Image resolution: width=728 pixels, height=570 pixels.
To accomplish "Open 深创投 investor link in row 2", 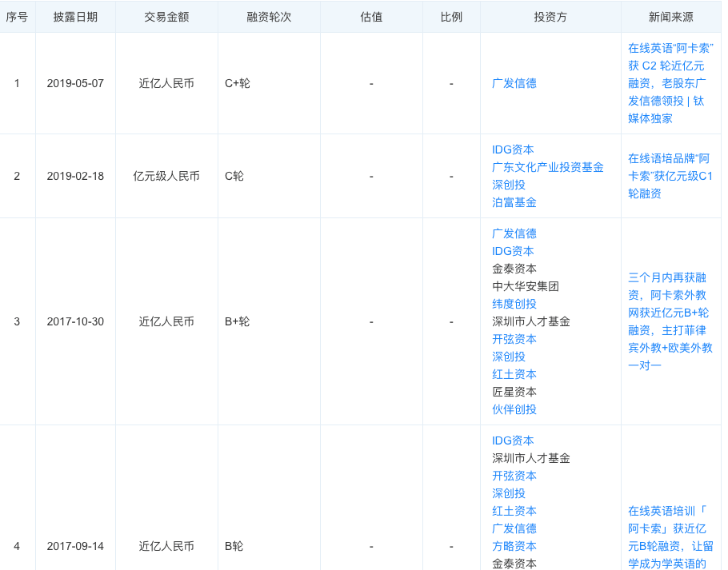I will (508, 185).
